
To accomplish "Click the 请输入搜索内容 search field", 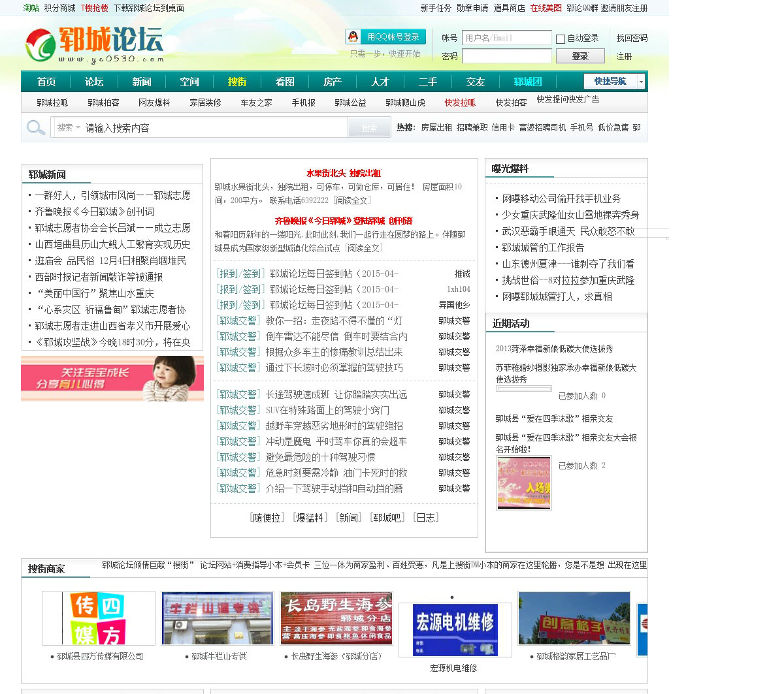I will pyautogui.click(x=215, y=127).
